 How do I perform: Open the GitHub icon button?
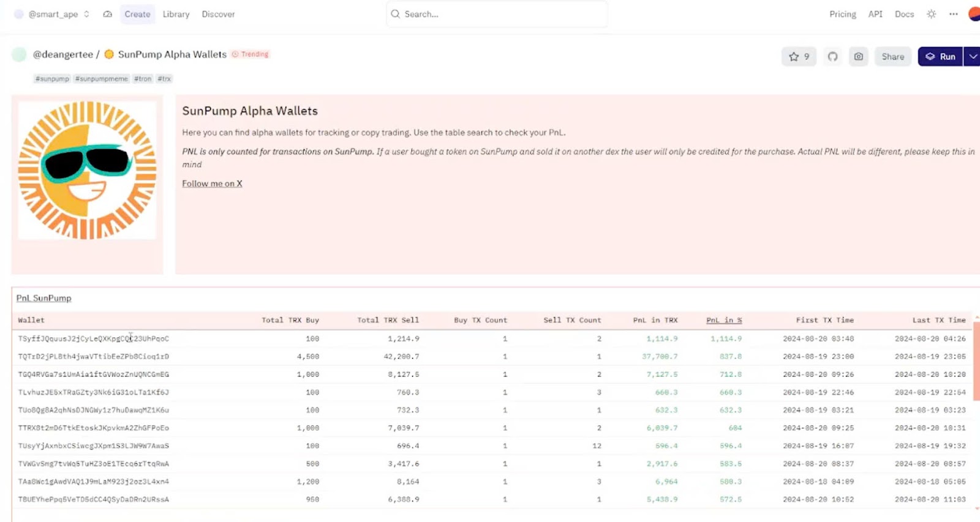point(832,56)
